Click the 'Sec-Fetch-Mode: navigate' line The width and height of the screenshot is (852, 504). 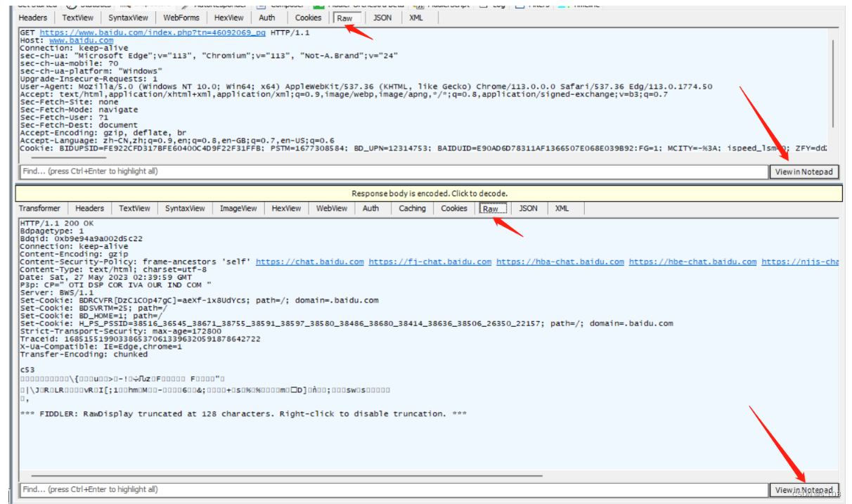[x=79, y=110]
